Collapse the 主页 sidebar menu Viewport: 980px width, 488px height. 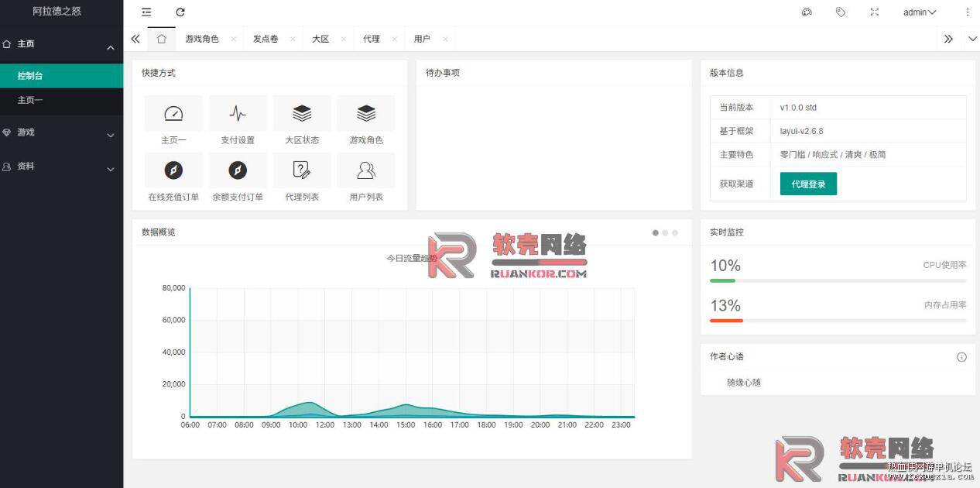pyautogui.click(x=61, y=44)
